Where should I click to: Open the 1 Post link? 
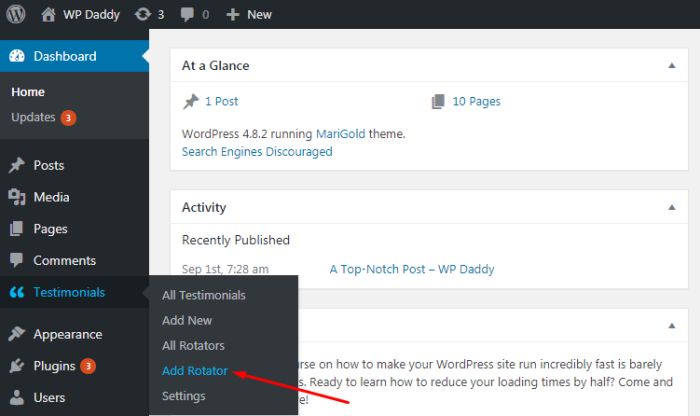221,101
